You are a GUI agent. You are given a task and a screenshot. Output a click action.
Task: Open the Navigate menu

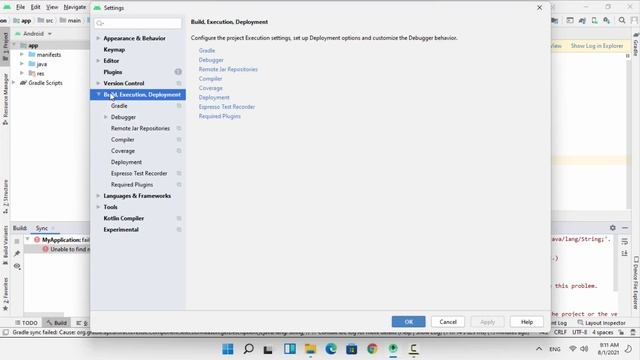(x=75, y=7)
